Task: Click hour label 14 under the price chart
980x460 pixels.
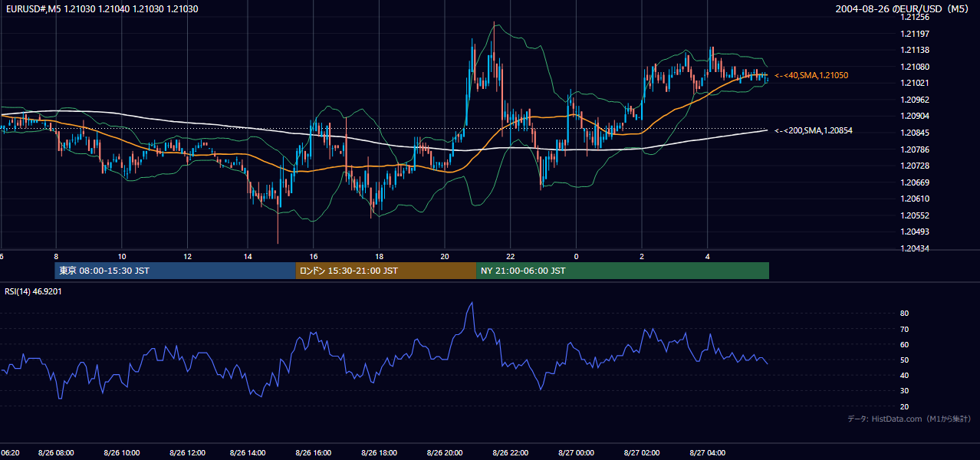Action: (x=247, y=255)
